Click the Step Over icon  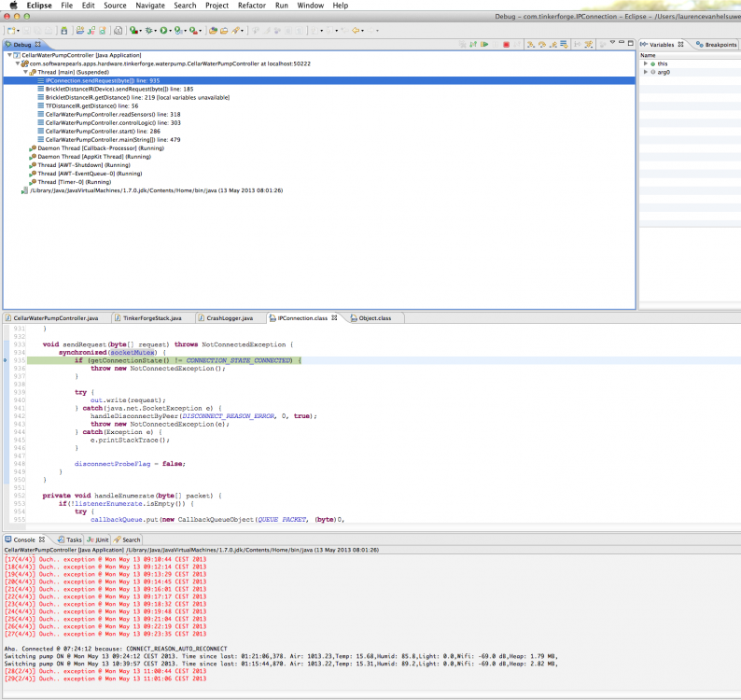541,44
